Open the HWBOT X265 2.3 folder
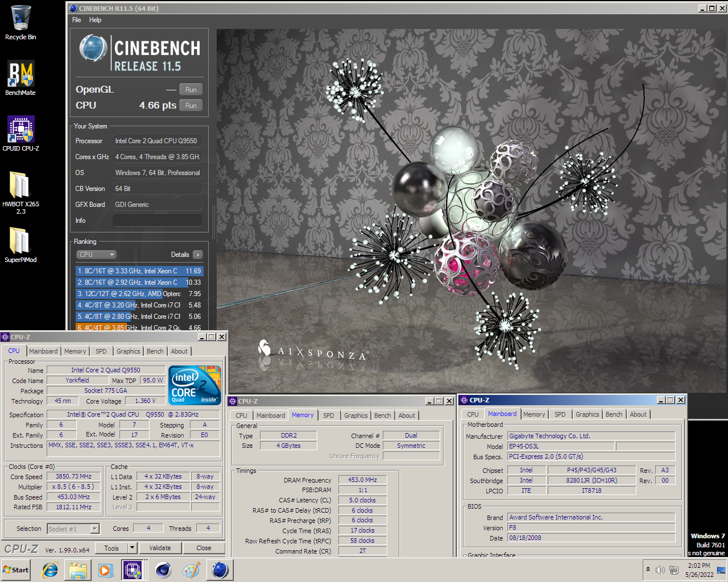The height and width of the screenshot is (582, 728). (20, 193)
